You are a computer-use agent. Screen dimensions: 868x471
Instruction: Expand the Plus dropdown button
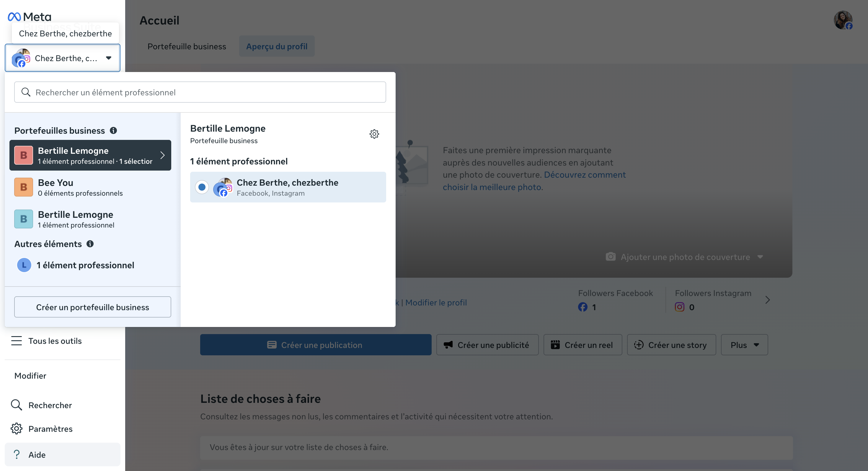pyautogui.click(x=744, y=345)
